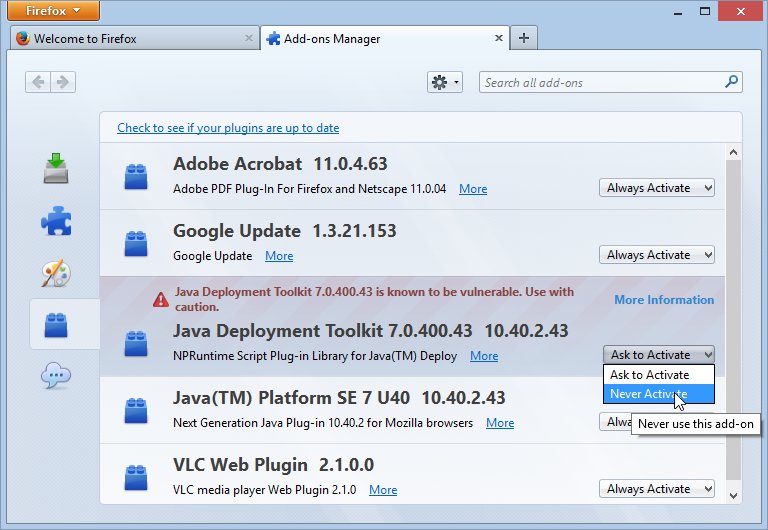Click VLC media player Web Plugin description
The image size is (768, 530).
click(264, 490)
